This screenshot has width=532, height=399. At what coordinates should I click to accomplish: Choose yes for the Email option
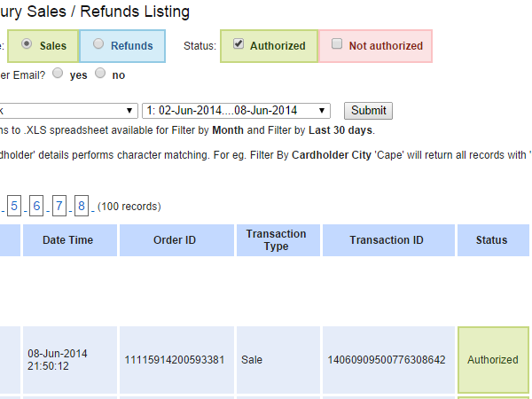59,74
